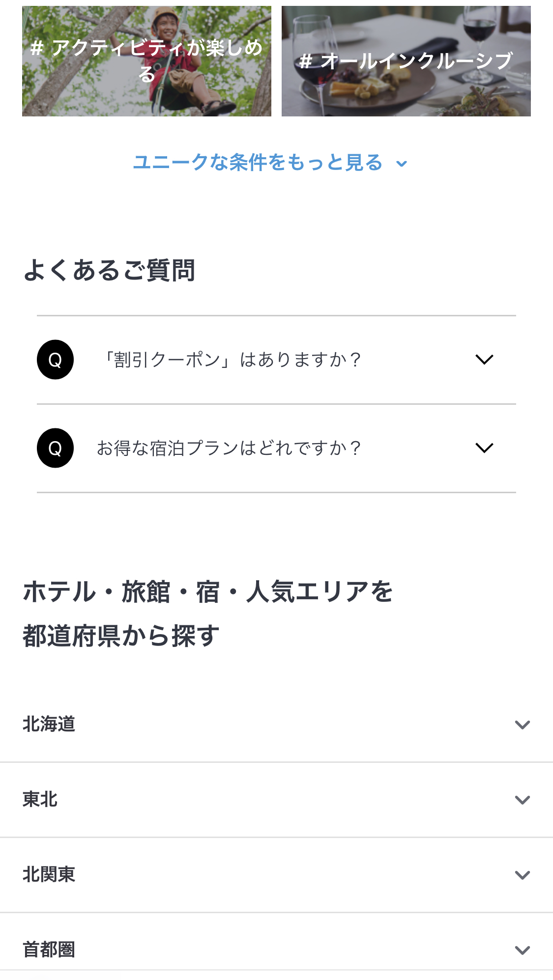Click ユニークな条件をもっと見る link

coord(258,162)
